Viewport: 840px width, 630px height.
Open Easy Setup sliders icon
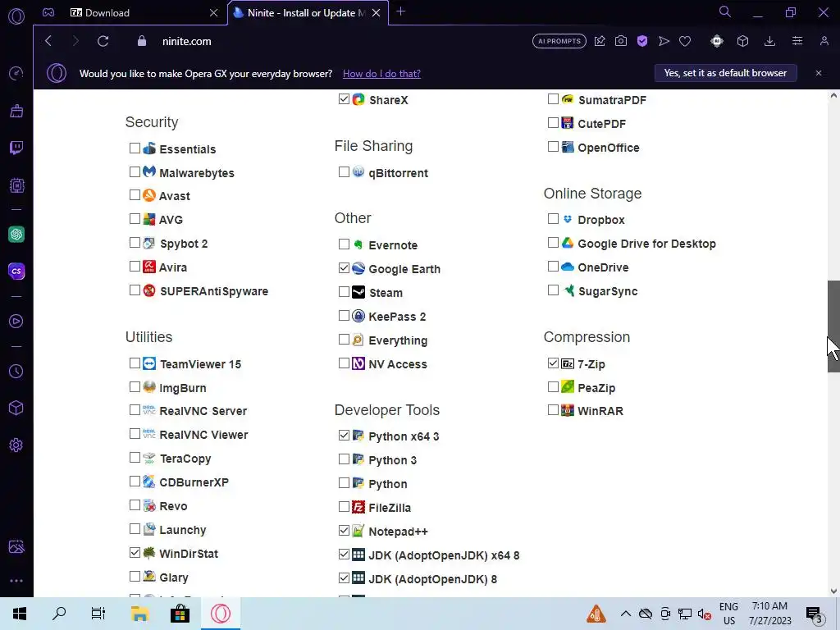click(x=797, y=41)
